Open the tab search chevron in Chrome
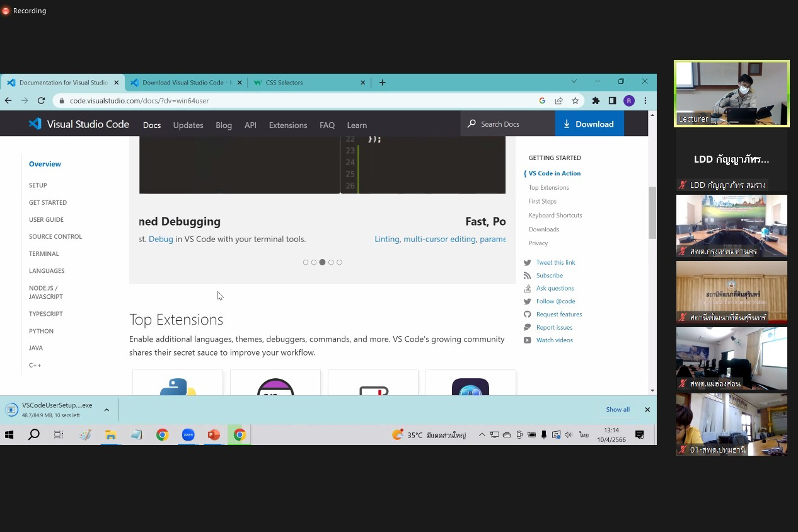The image size is (798, 532). (x=574, y=81)
